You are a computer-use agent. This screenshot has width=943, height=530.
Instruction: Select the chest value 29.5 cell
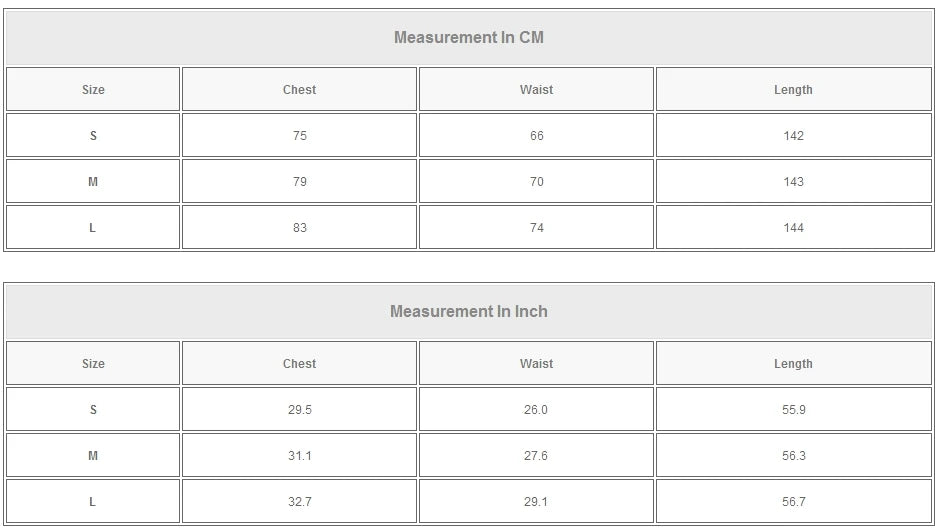pyautogui.click(x=299, y=410)
